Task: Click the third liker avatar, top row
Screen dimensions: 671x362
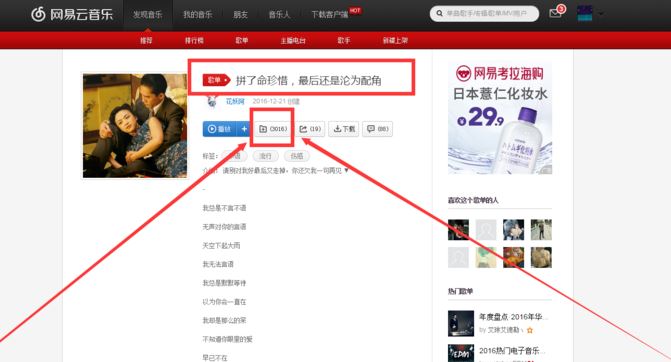Action: click(x=514, y=230)
